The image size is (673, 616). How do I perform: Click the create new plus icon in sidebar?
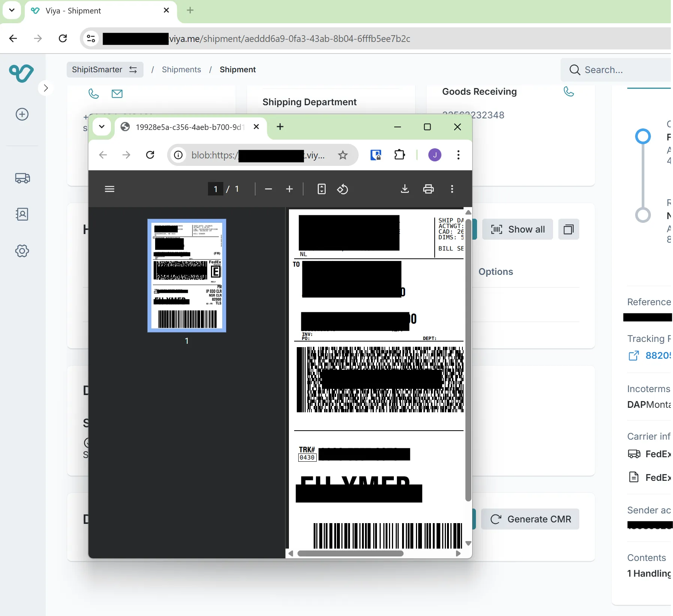(22, 114)
